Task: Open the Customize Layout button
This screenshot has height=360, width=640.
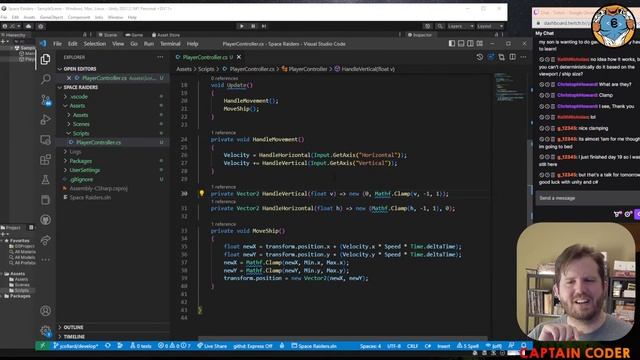Action: click(x=480, y=44)
